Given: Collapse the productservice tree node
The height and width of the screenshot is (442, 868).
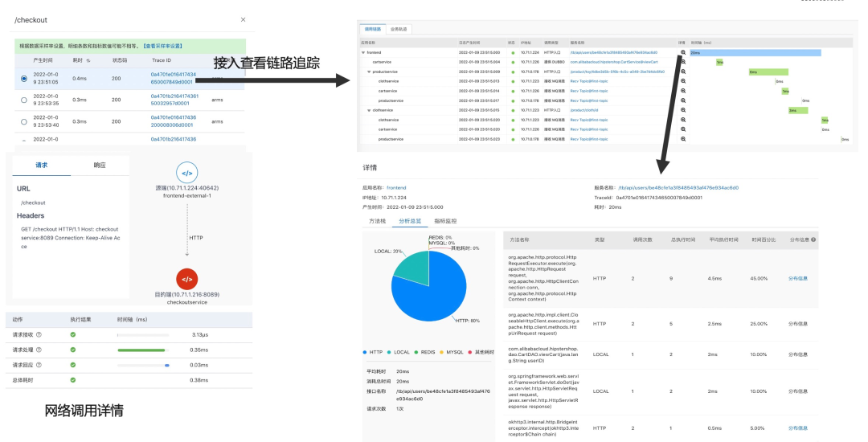Looking at the screenshot, I should coord(369,72).
